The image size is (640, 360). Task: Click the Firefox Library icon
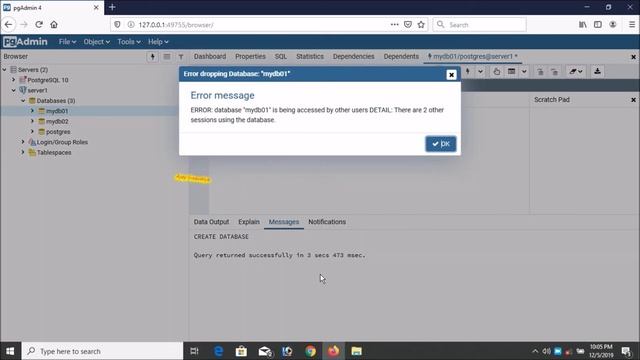click(583, 24)
